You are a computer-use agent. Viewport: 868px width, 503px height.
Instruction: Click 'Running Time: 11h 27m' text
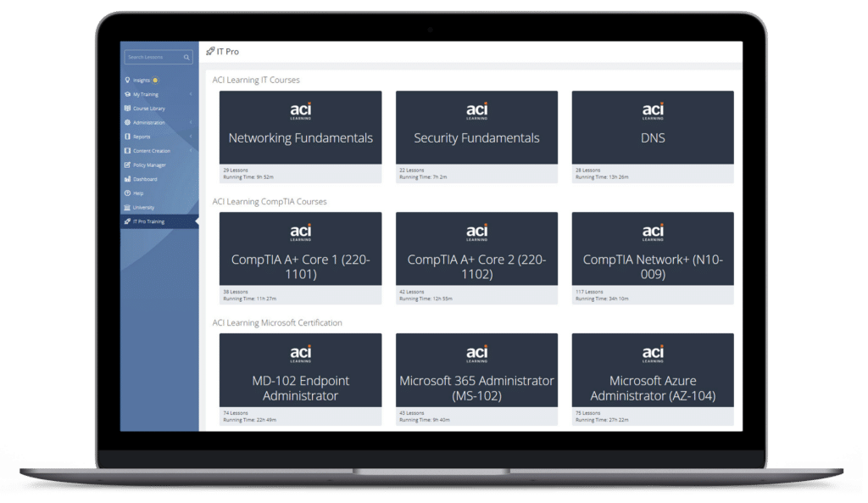(x=250, y=299)
